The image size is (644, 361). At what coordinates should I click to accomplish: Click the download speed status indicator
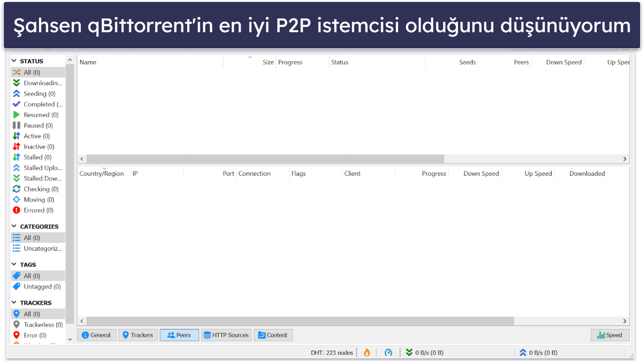point(425,353)
